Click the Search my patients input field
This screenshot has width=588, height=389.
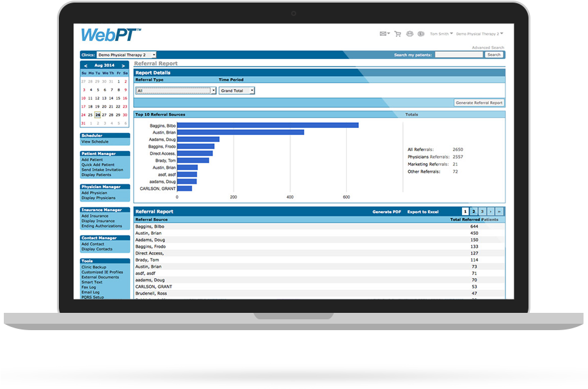[458, 55]
